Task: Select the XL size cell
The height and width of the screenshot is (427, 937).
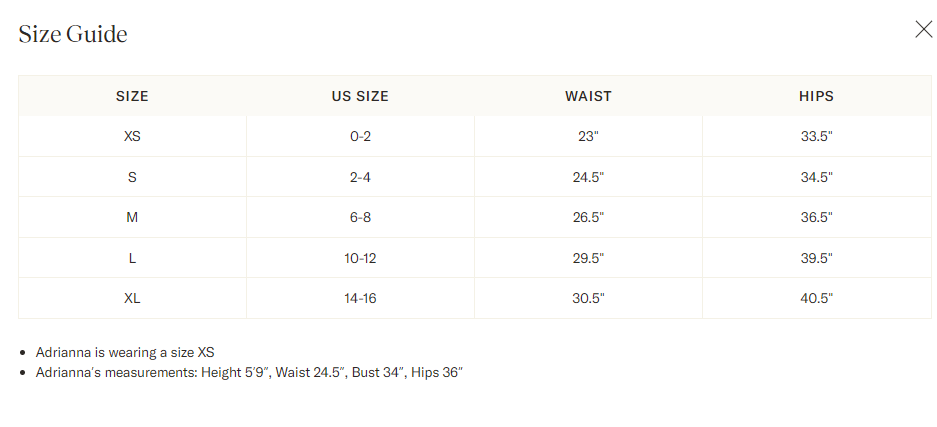Action: pos(132,298)
